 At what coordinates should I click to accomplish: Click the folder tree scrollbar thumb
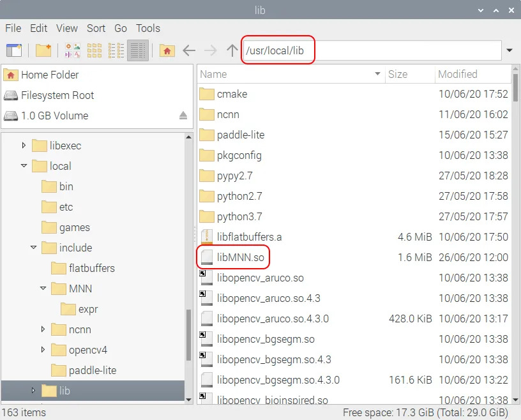click(x=188, y=335)
